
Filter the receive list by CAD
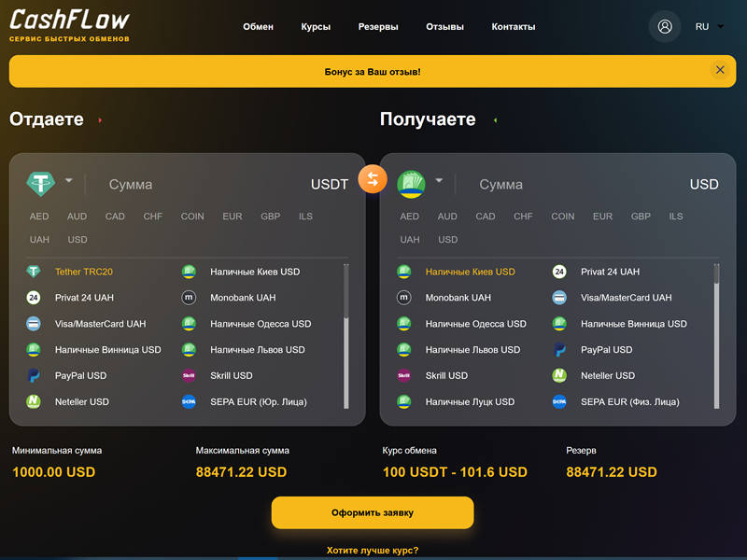(486, 217)
